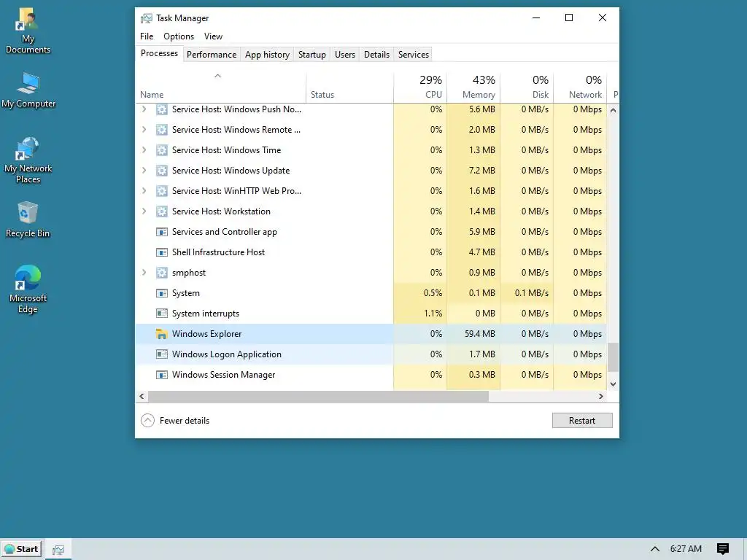The image size is (747, 560).
Task: Select the Recycle Bin desktop icon
Action: coord(28,219)
